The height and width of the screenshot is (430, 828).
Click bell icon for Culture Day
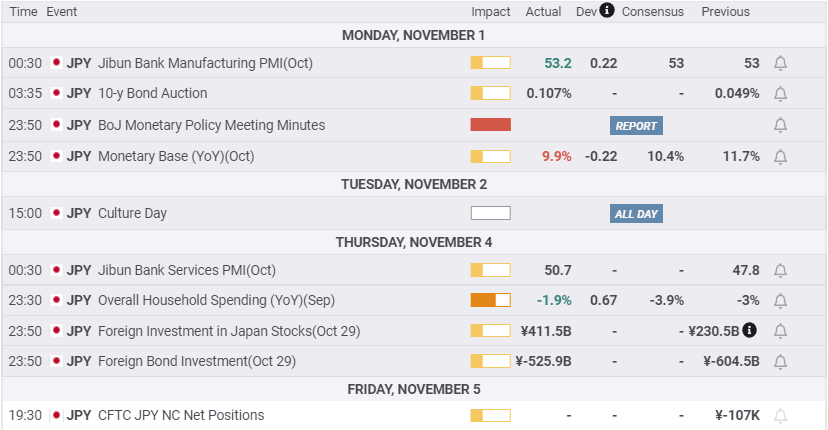pyautogui.click(x=781, y=213)
